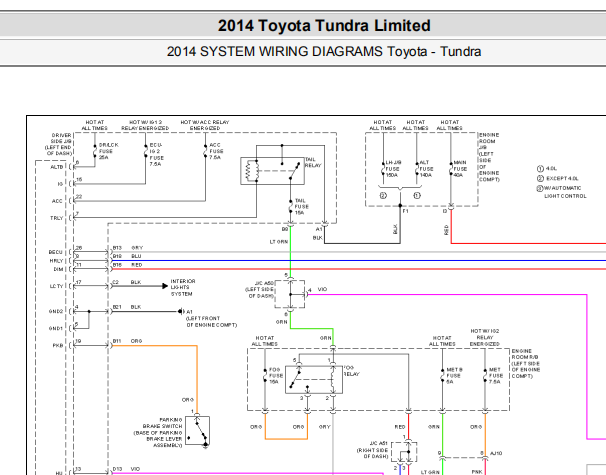The width and height of the screenshot is (606, 475).
Task: Click the J/C A51 junction connector label
Action: point(372,450)
